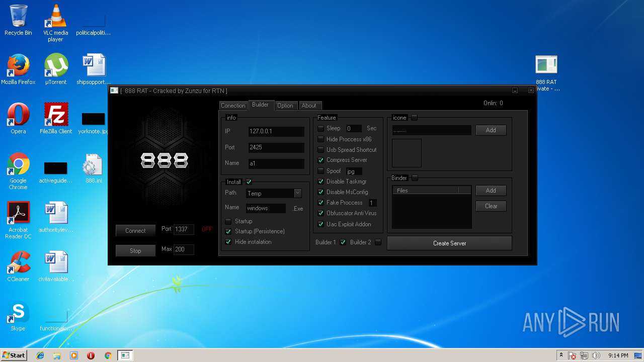This screenshot has height=362, width=644.
Task: Enable the Startup checkbox
Action: (x=228, y=221)
